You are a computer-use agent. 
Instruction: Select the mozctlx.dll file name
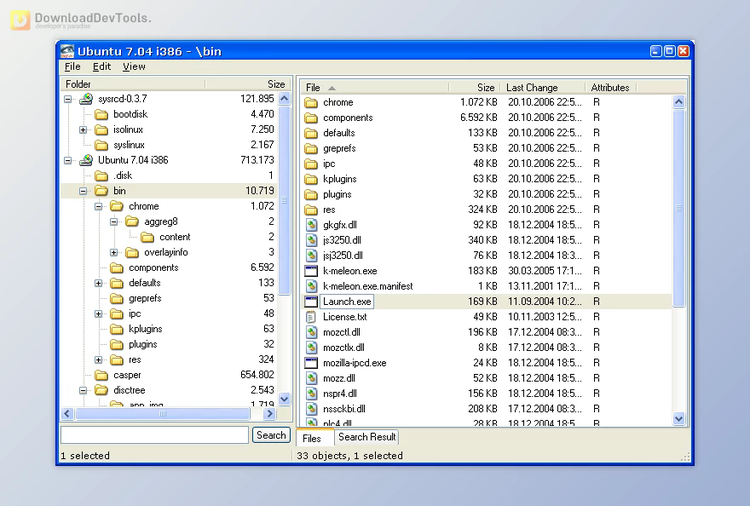point(343,348)
